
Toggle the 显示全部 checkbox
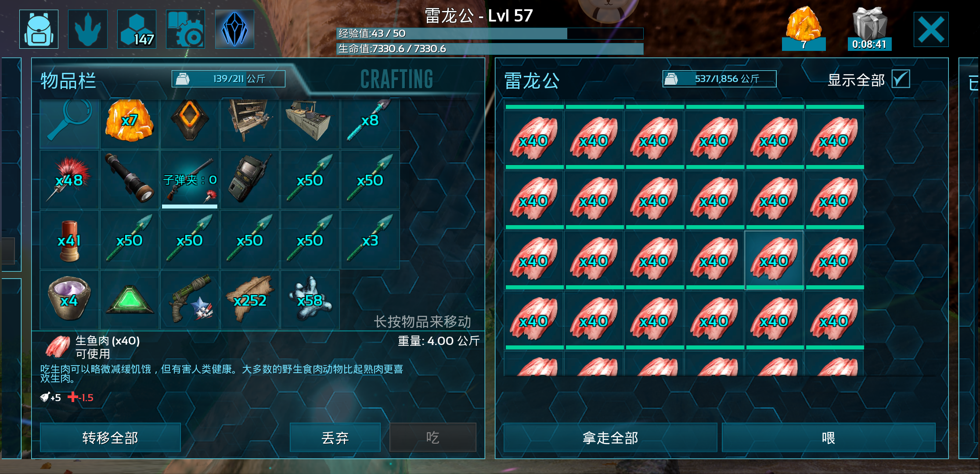(x=901, y=79)
